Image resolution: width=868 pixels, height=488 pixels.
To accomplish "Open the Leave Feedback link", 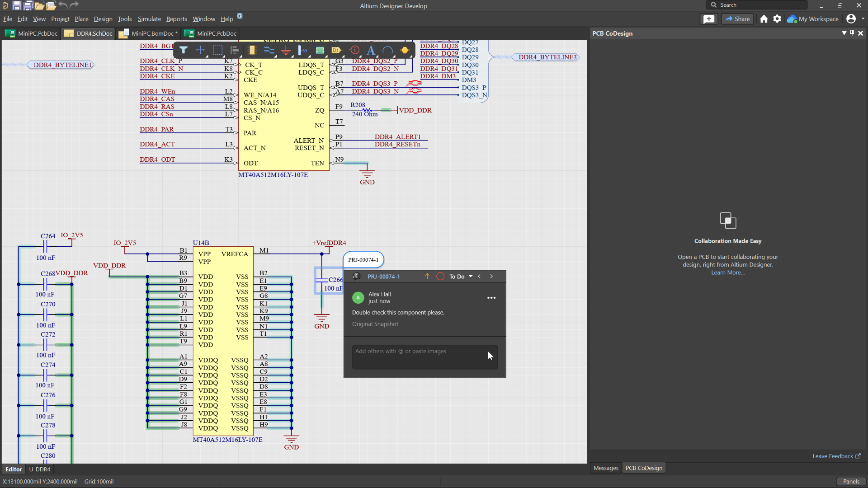I will pyautogui.click(x=836, y=456).
